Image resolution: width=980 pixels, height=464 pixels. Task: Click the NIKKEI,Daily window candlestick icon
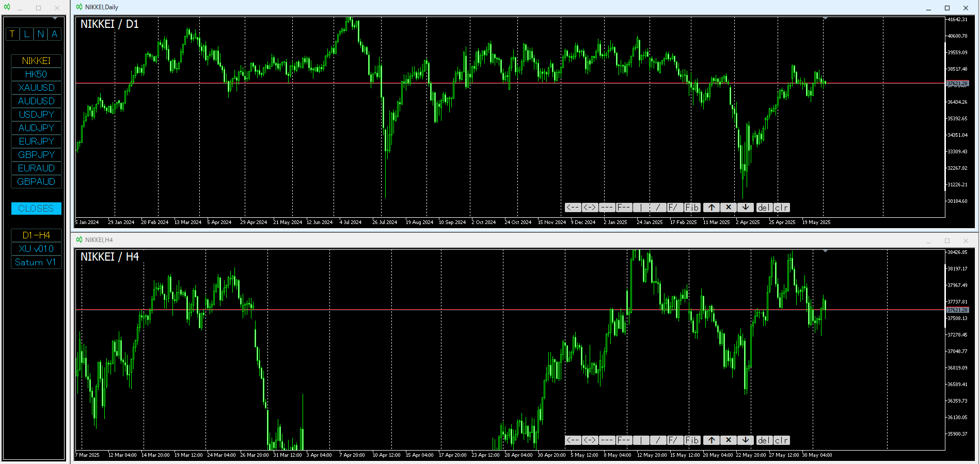pos(79,7)
